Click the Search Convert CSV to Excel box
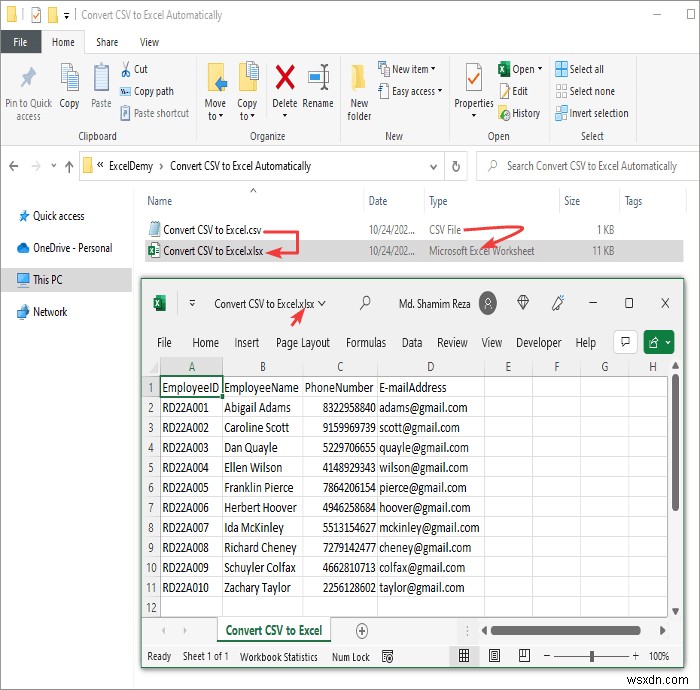Screen dimensions: 700x690 (x=588, y=166)
